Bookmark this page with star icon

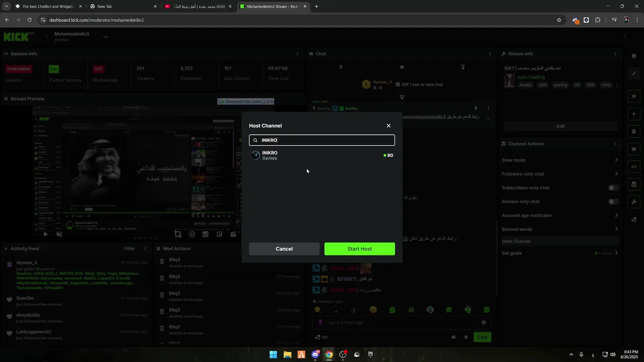pyautogui.click(x=559, y=20)
